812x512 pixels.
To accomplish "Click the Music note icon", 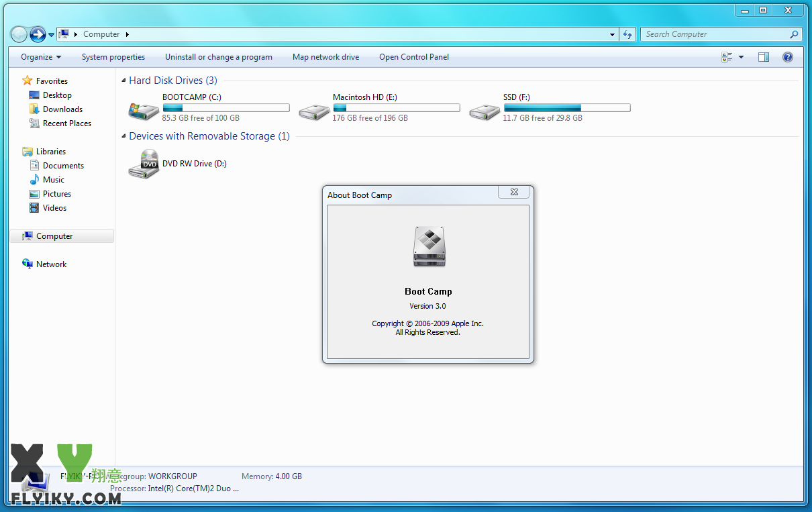I will click(x=34, y=180).
